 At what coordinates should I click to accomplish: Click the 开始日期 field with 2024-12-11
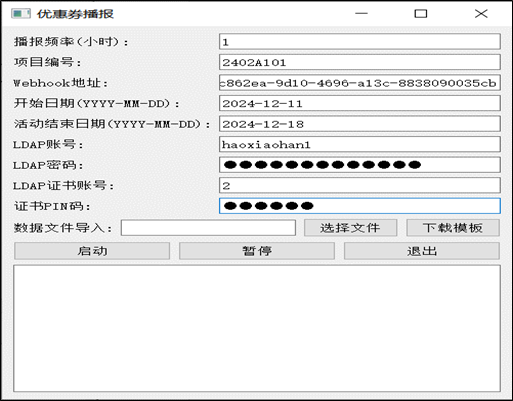click(x=360, y=103)
